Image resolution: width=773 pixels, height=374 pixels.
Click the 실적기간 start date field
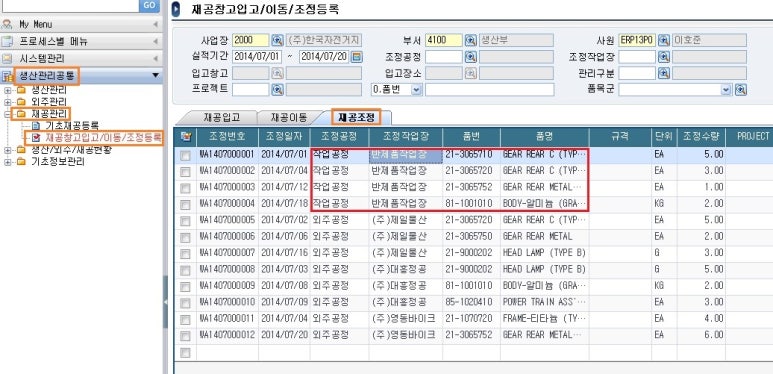[257, 57]
